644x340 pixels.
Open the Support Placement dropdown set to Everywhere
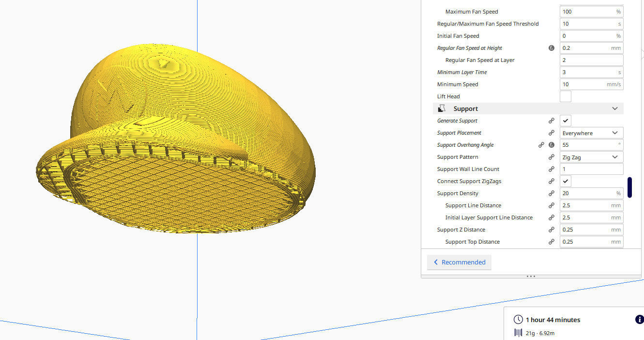pyautogui.click(x=591, y=133)
